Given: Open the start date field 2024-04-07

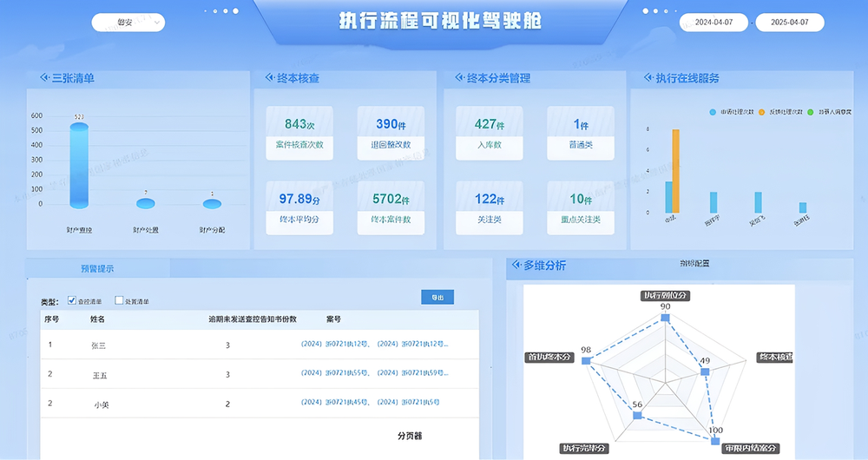Looking at the screenshot, I should click(713, 23).
